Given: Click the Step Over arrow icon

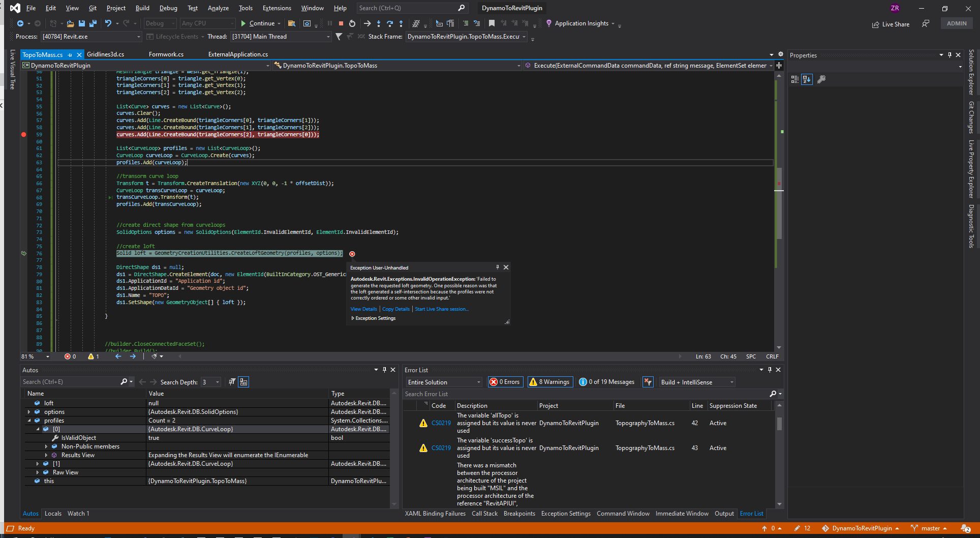Looking at the screenshot, I should click(x=390, y=23).
